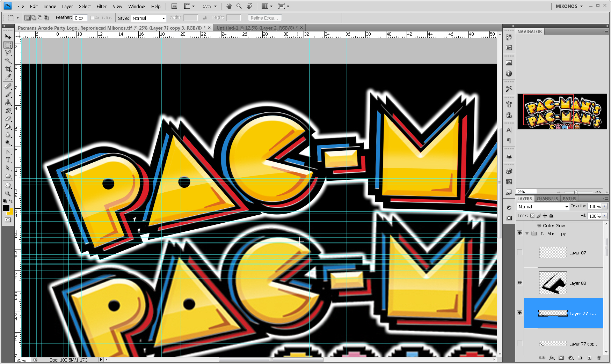Select the Crop tool
The height and width of the screenshot is (364, 611).
coord(8,69)
